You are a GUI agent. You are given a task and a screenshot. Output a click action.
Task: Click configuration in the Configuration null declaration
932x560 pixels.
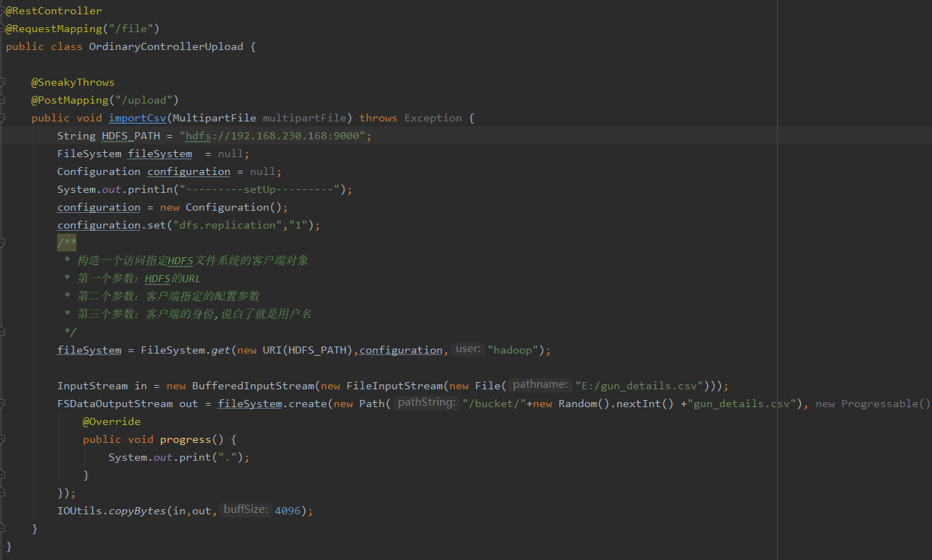click(189, 171)
